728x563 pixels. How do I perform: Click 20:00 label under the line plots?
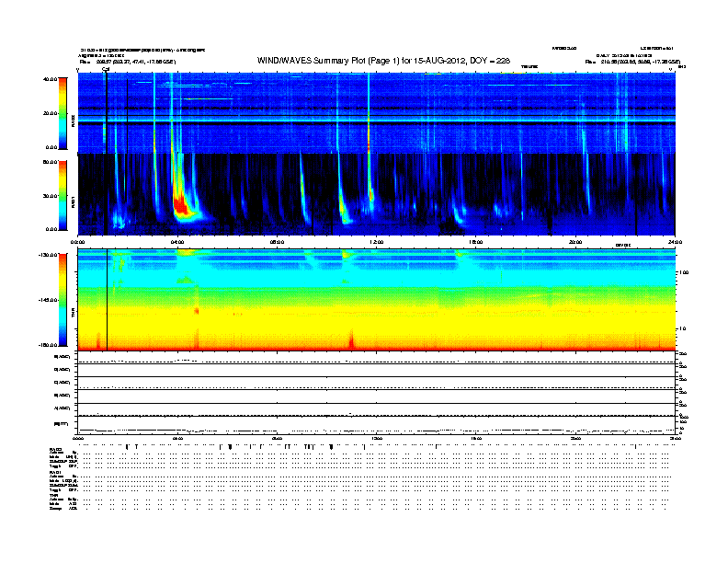tap(575, 439)
